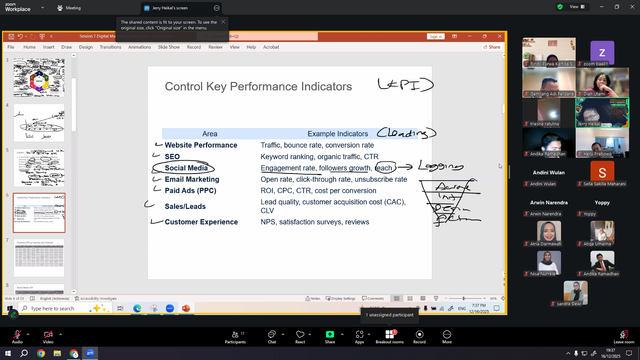
Task: Switch to Normal view icon
Action: 397,298
